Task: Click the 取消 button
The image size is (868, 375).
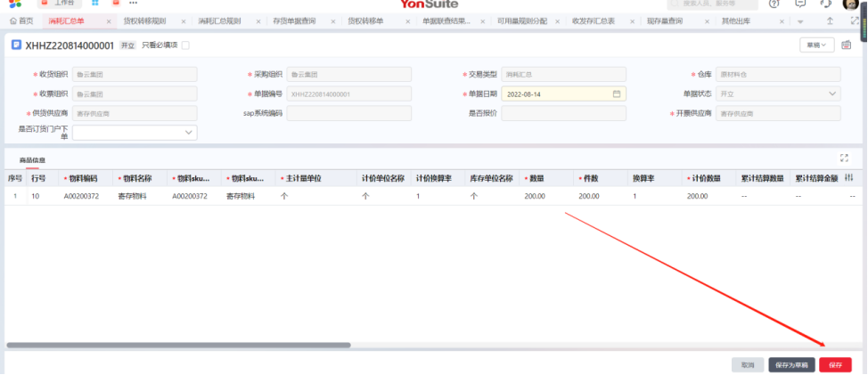Action: click(748, 365)
